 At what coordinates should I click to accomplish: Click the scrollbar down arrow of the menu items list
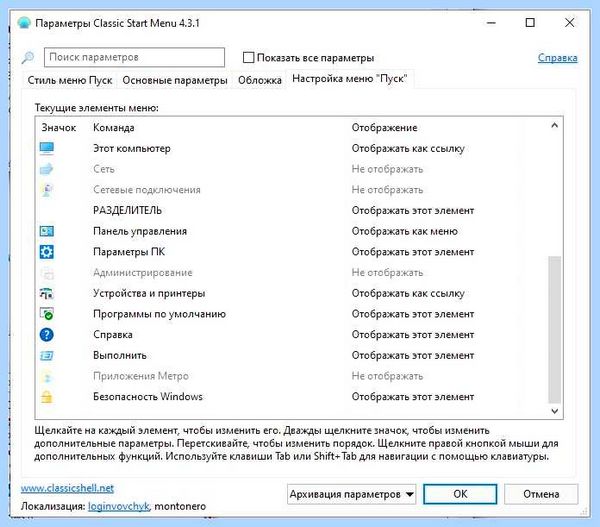click(x=554, y=411)
